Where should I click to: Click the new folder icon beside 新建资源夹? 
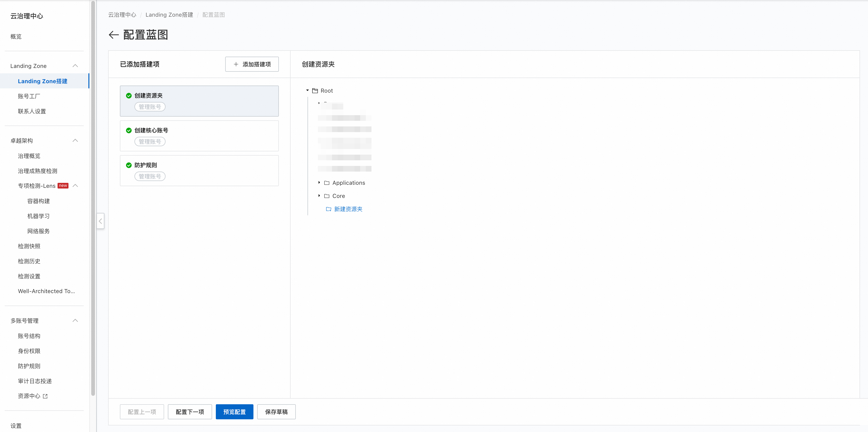(328, 209)
